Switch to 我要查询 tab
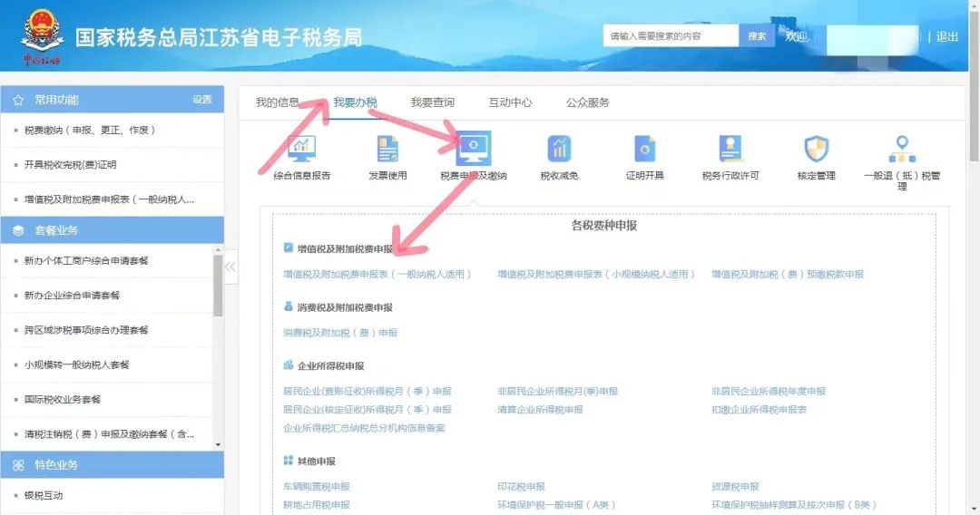Screen dimensions: 980x515 click(x=433, y=102)
